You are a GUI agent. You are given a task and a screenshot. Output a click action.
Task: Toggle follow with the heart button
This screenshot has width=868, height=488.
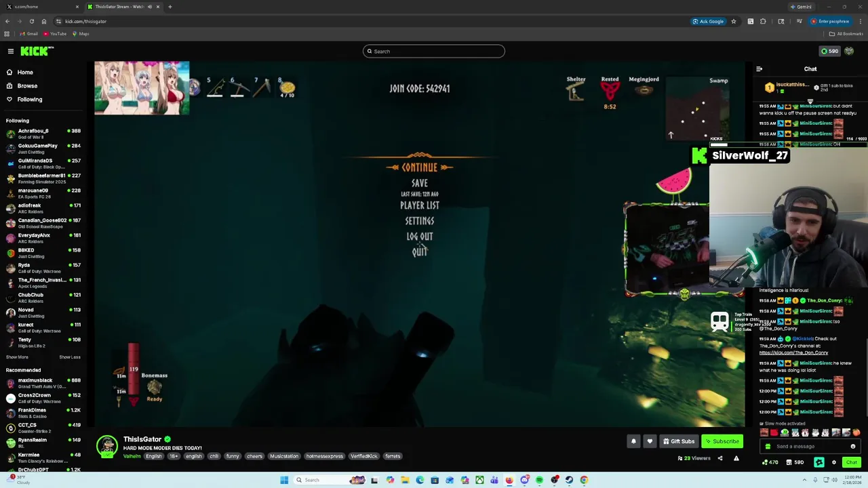point(650,441)
